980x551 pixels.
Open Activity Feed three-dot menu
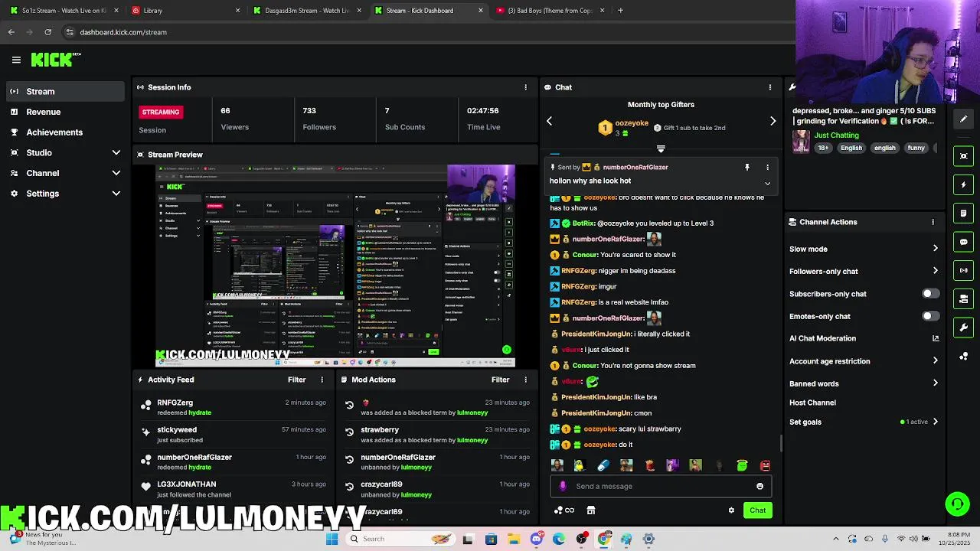(322, 380)
